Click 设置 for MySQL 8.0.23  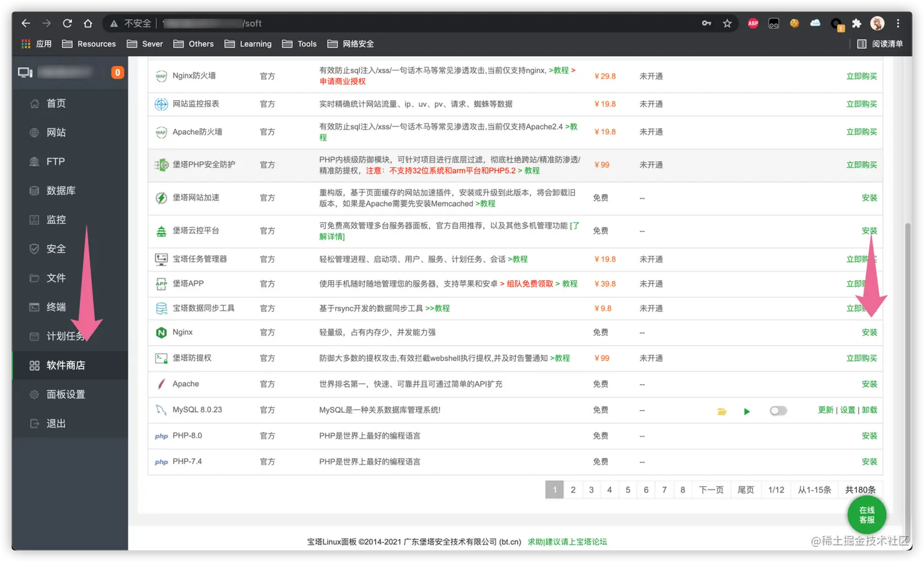(x=848, y=410)
